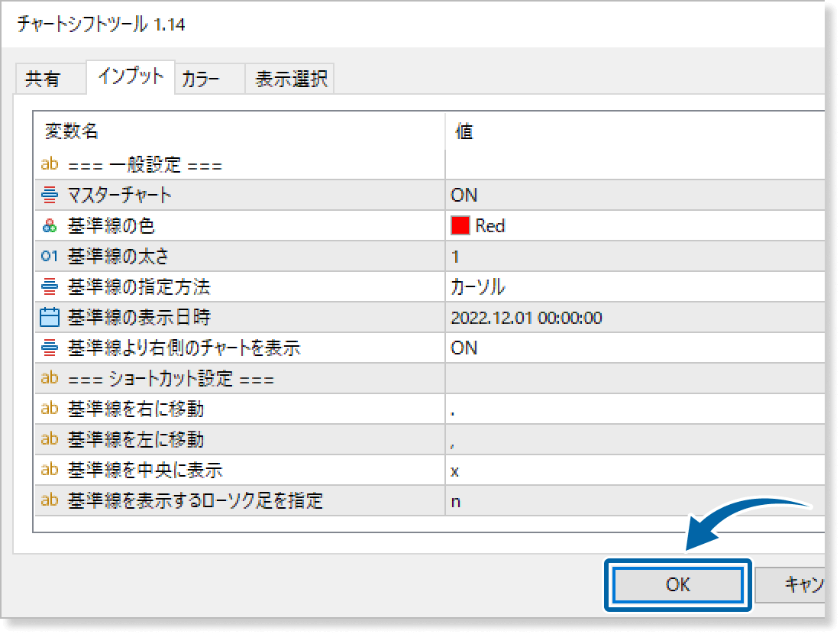Edit the 基準線の太さ value 1
The height and width of the screenshot is (634, 840).
pos(635,256)
